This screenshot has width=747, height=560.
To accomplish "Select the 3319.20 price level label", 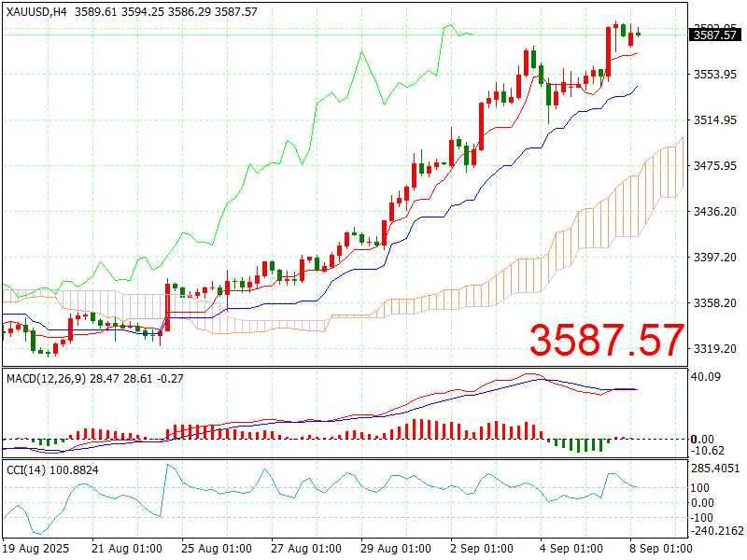I will pos(715,348).
